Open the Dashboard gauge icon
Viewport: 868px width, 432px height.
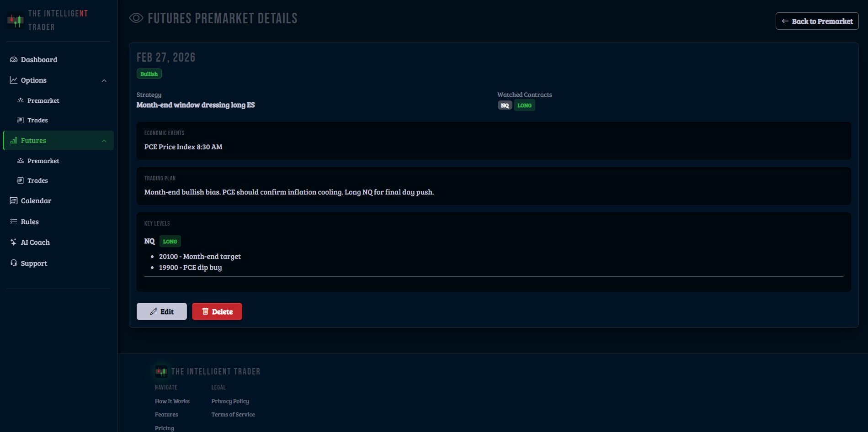tap(14, 59)
